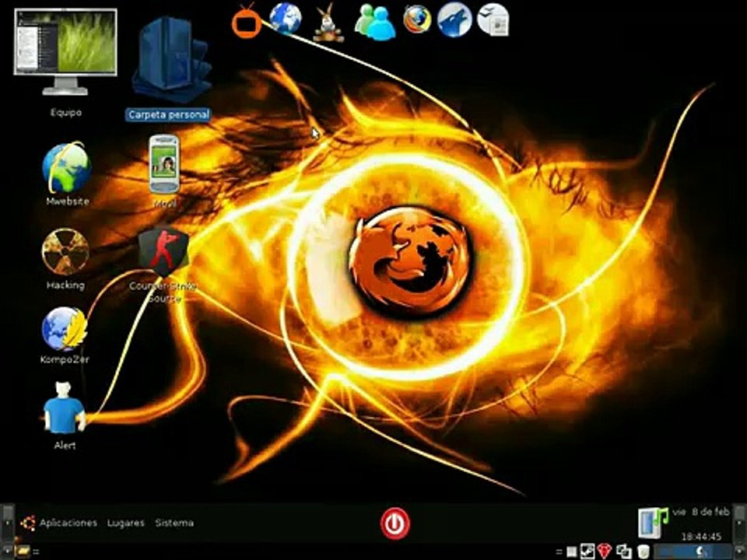
Task: Open the Sistema menu
Action: point(174,523)
